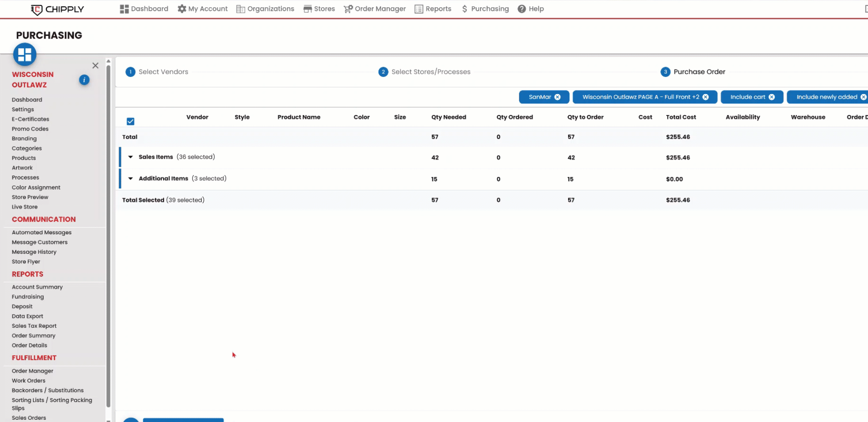
Task: Click the sidebar vertical scrollbar
Action: (x=108, y=236)
